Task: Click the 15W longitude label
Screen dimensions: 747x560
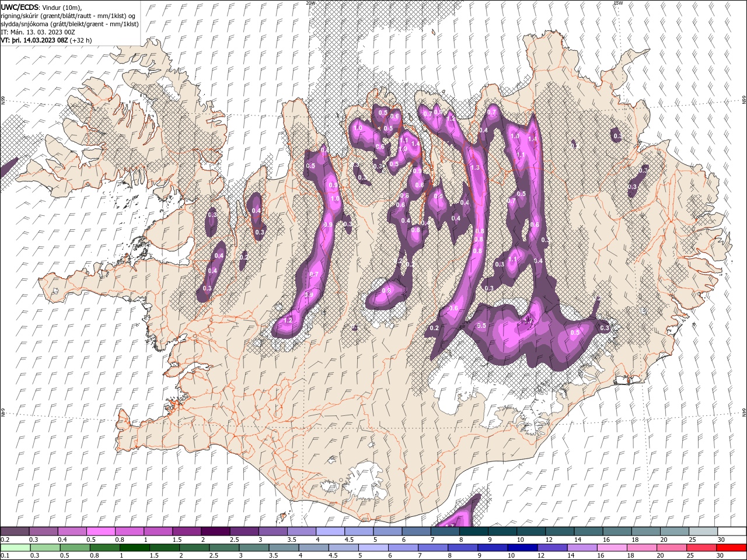Action: pyautogui.click(x=618, y=3)
